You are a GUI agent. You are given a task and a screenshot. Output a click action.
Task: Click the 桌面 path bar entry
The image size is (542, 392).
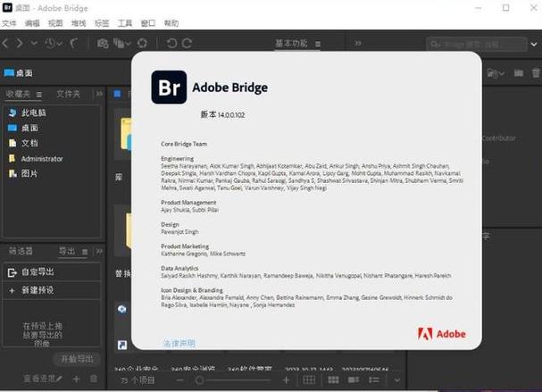[19, 73]
